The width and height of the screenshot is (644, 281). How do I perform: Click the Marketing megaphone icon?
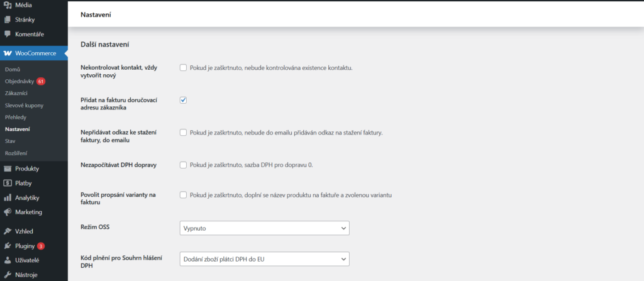(8, 212)
